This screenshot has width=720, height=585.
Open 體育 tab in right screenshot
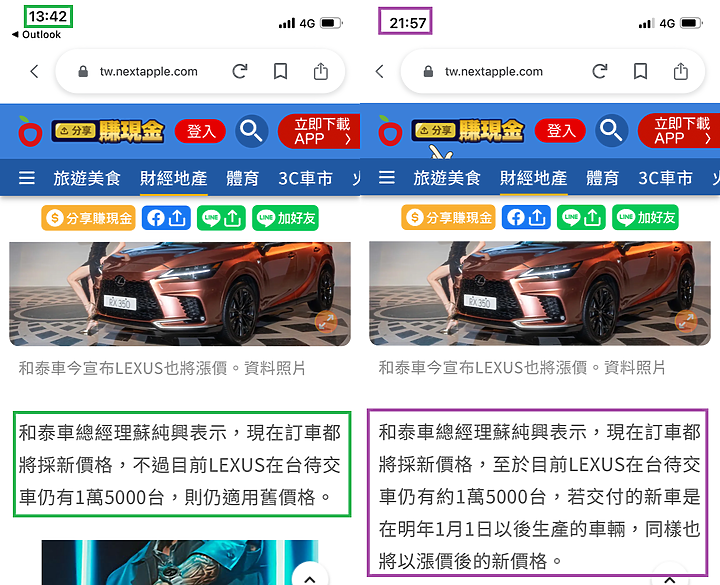[602, 178]
